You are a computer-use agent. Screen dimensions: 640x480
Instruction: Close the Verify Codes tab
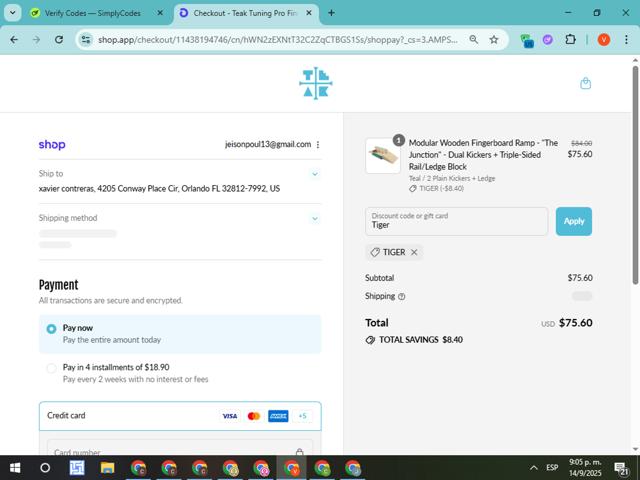(x=160, y=13)
